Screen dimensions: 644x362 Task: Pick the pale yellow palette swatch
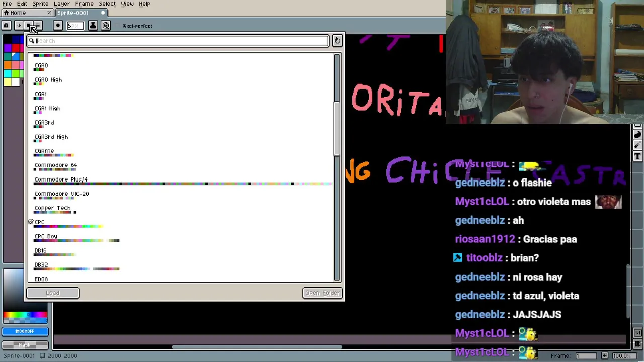point(7,82)
